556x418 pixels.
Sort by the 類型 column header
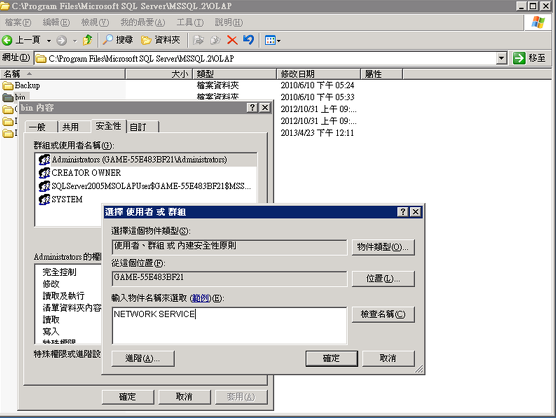234,74
